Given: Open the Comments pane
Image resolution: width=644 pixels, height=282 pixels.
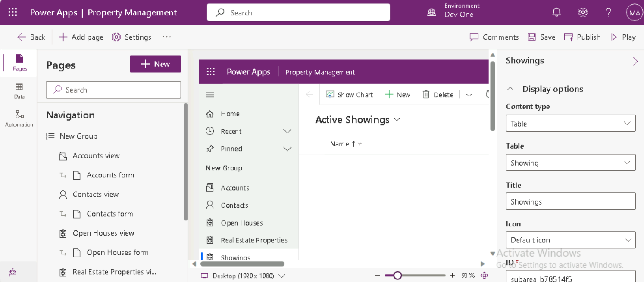Looking at the screenshot, I should tap(494, 37).
